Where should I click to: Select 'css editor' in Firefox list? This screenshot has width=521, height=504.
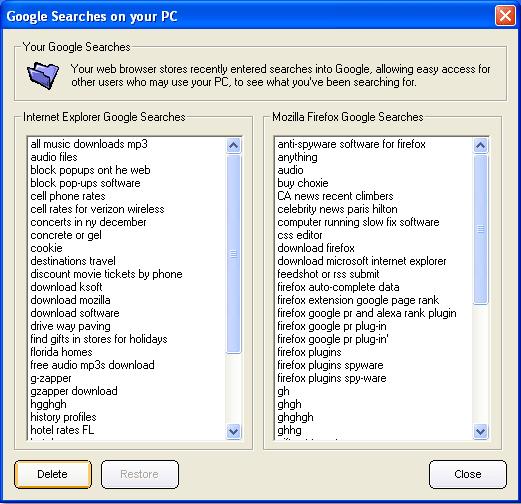tap(300, 235)
